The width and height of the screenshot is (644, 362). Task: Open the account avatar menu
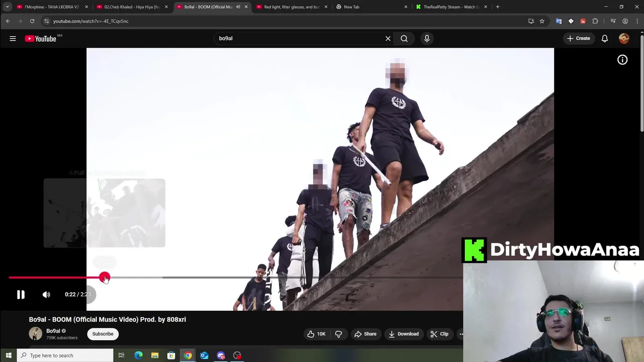click(x=624, y=38)
